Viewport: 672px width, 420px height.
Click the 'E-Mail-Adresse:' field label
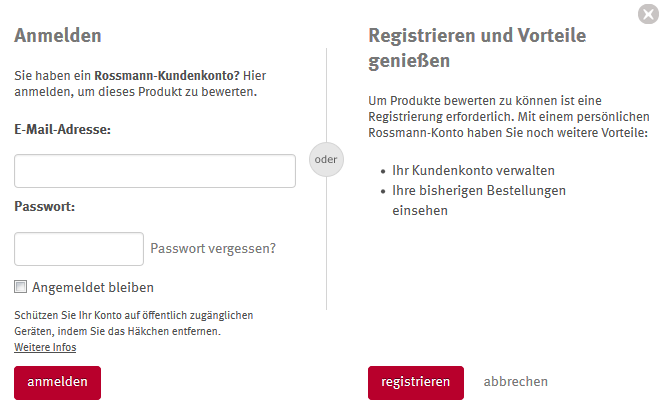point(62,130)
